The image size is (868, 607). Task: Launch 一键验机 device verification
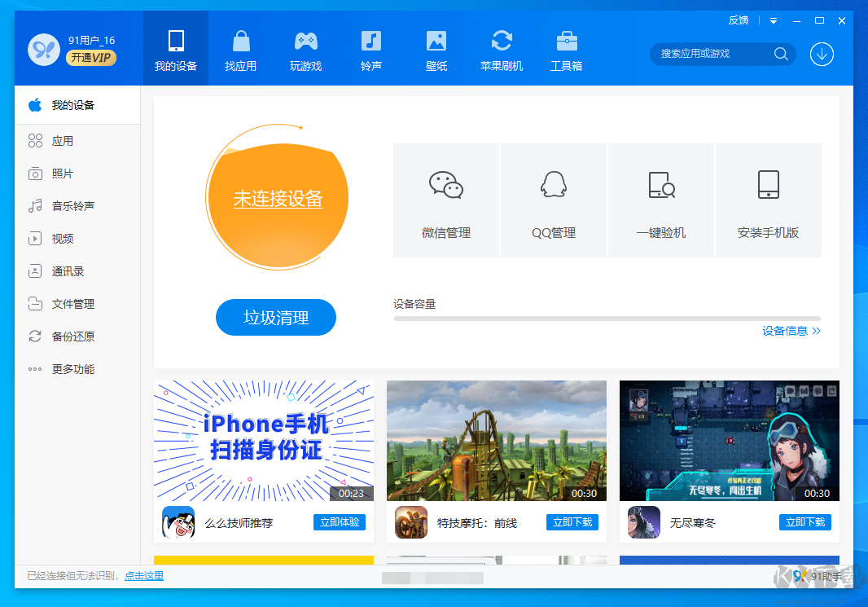(660, 200)
